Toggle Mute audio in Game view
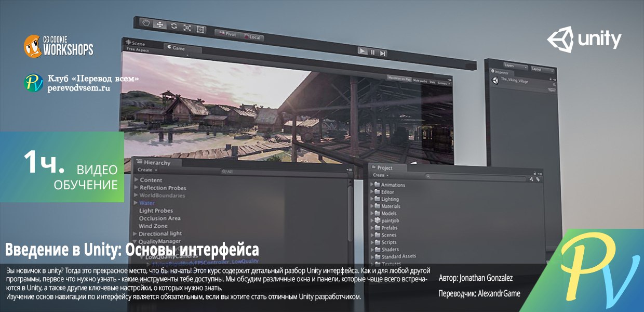This screenshot has height=312, width=644. click(420, 81)
